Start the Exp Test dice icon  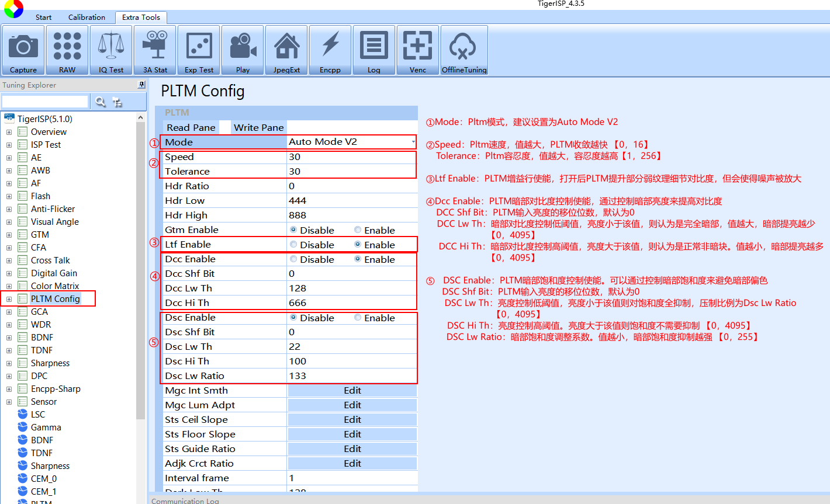tap(199, 50)
